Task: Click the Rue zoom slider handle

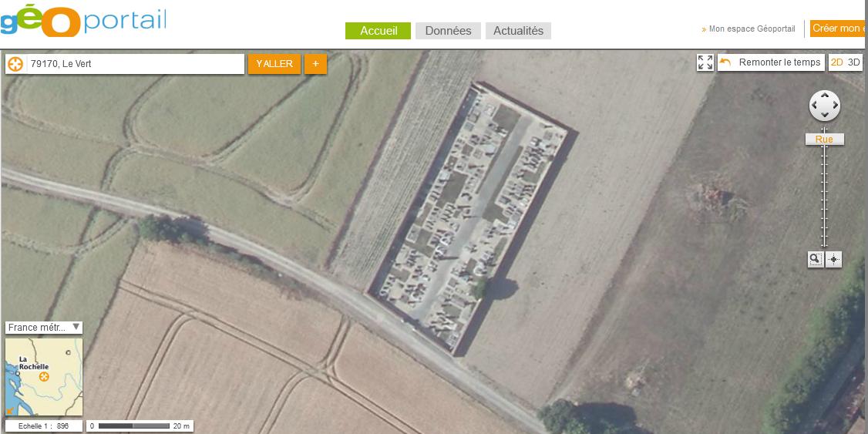Action: 824,140
